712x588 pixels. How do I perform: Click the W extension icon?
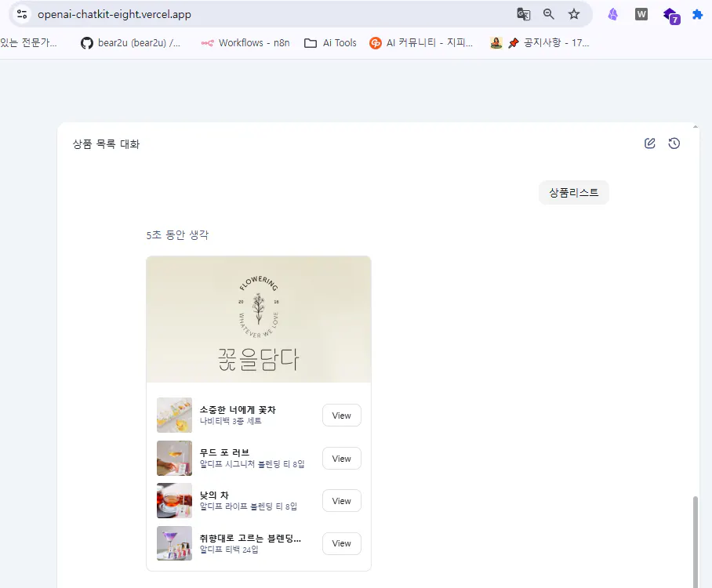pyautogui.click(x=641, y=14)
